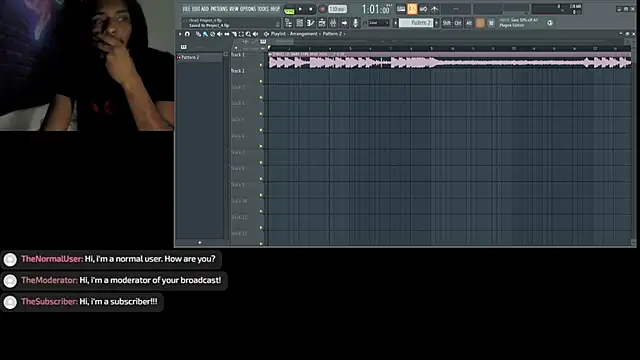Toggle the green song/pattern mode switch
Image resolution: width=640 pixels, height=360 pixels.
289,10
